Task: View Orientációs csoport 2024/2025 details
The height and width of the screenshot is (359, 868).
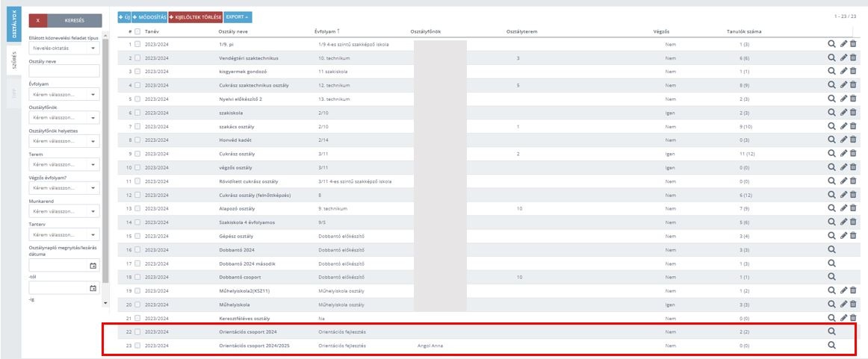Action: (831, 345)
